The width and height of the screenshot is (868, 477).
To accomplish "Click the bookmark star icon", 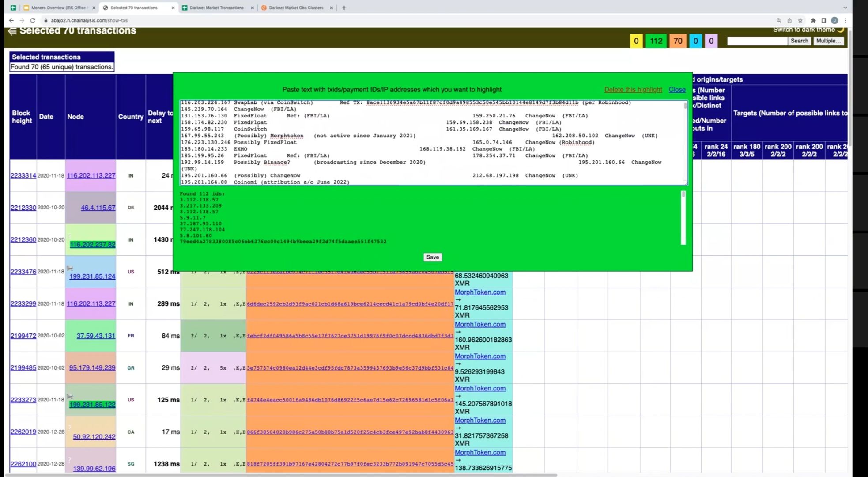I will pyautogui.click(x=800, y=20).
